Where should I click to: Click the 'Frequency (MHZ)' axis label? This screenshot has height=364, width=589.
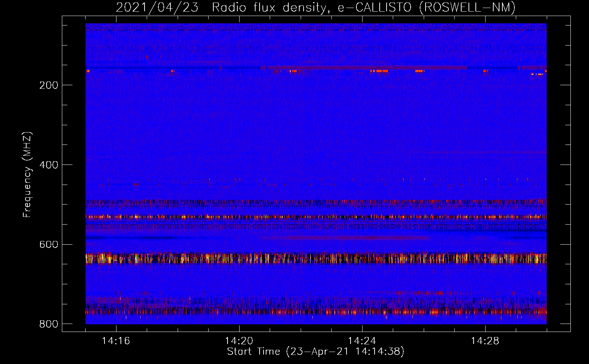tap(27, 175)
